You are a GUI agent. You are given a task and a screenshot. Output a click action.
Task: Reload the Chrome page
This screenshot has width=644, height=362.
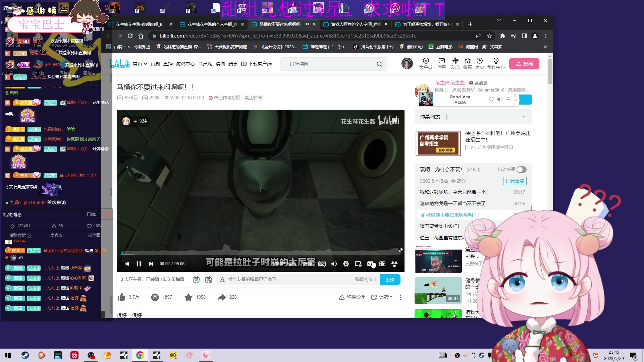[130, 36]
